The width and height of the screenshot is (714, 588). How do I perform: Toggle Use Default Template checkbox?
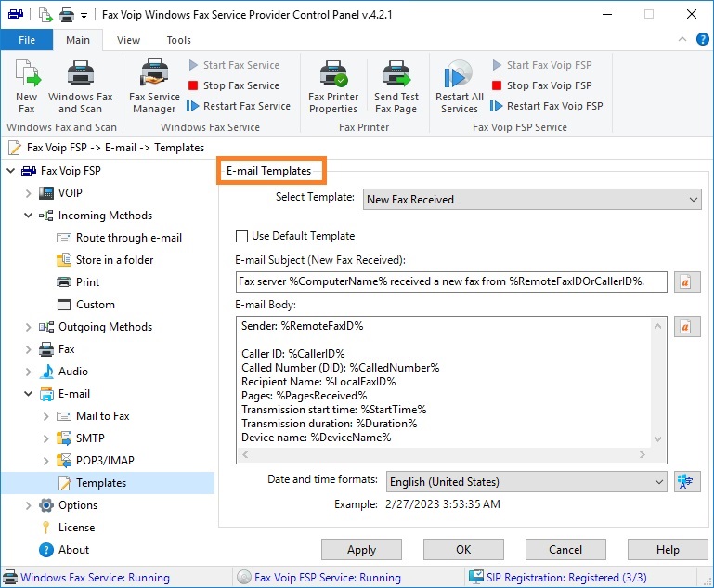tap(241, 236)
